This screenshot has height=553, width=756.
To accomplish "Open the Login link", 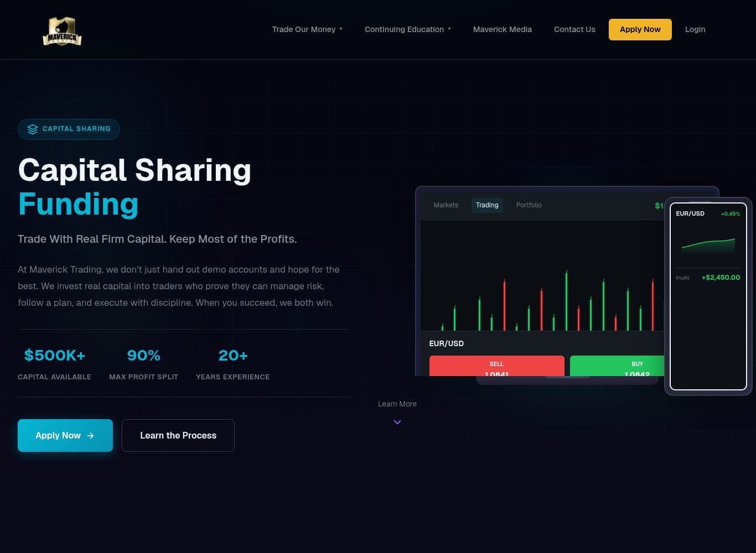I will point(695,29).
